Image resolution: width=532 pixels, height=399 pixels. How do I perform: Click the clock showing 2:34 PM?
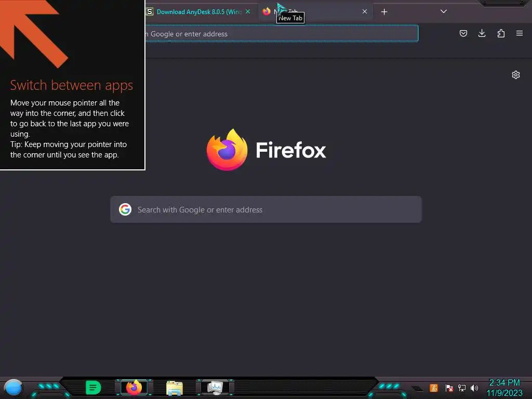click(504, 383)
